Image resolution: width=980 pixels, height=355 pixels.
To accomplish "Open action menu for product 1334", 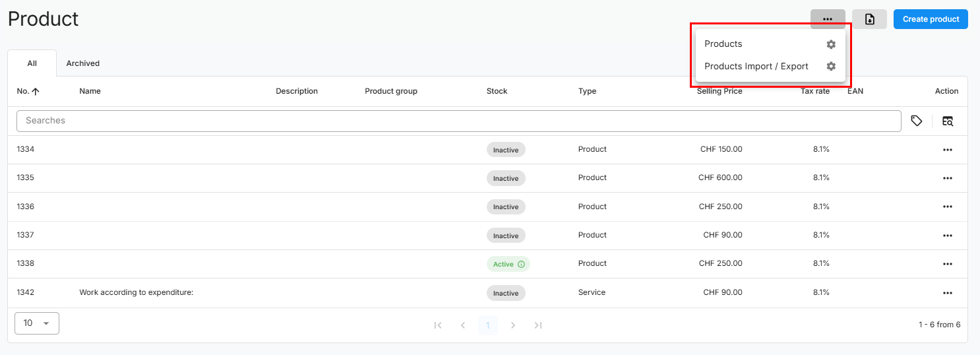I will pos(947,150).
